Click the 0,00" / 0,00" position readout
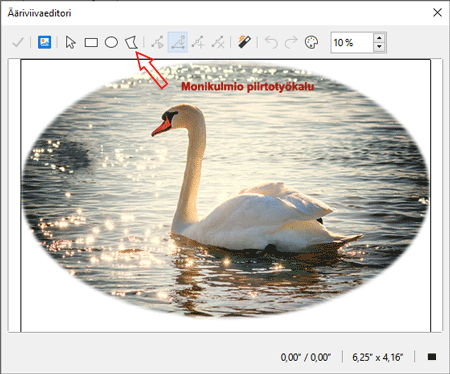The width and height of the screenshot is (450, 374). coord(306,357)
